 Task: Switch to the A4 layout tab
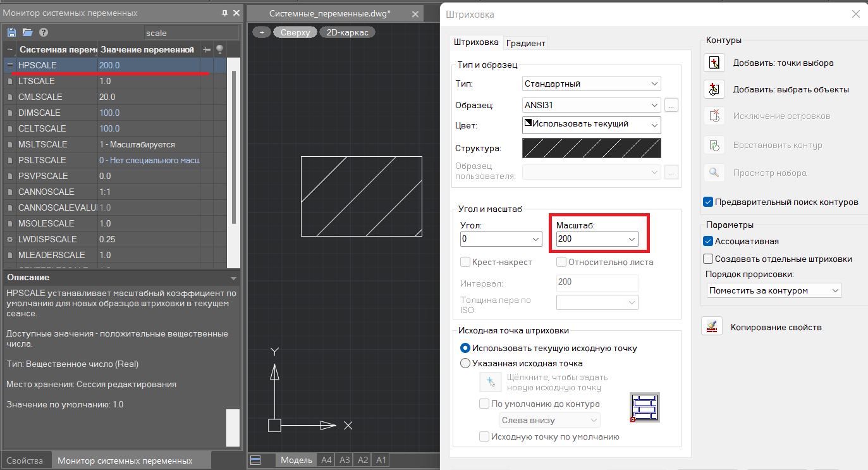[x=326, y=460]
